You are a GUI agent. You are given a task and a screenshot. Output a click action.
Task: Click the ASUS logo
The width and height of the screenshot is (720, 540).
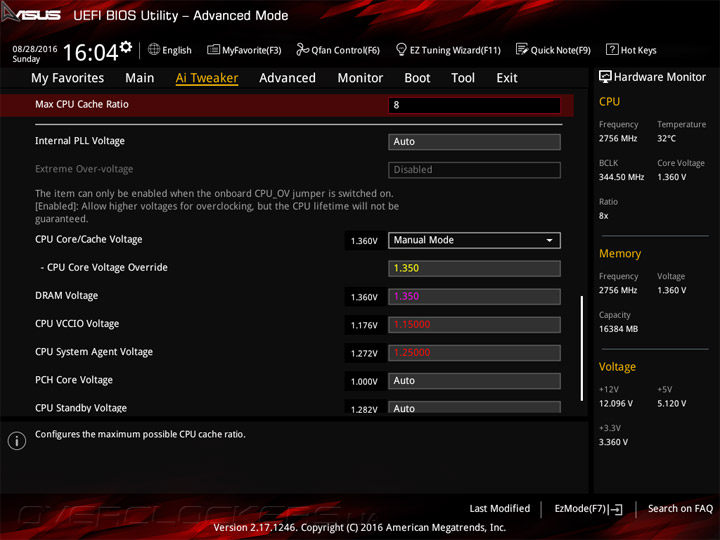pyautogui.click(x=31, y=14)
